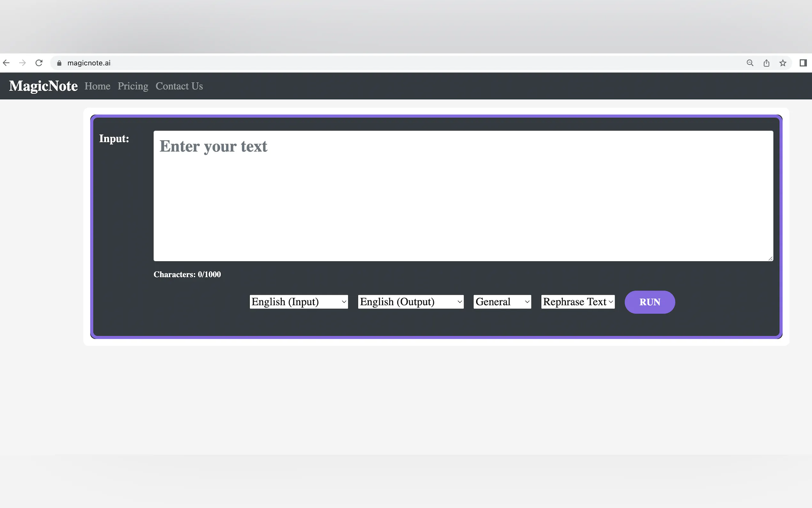Viewport: 812px width, 508px height.
Task: Click the textarea resize handle corner
Action: coord(770,258)
